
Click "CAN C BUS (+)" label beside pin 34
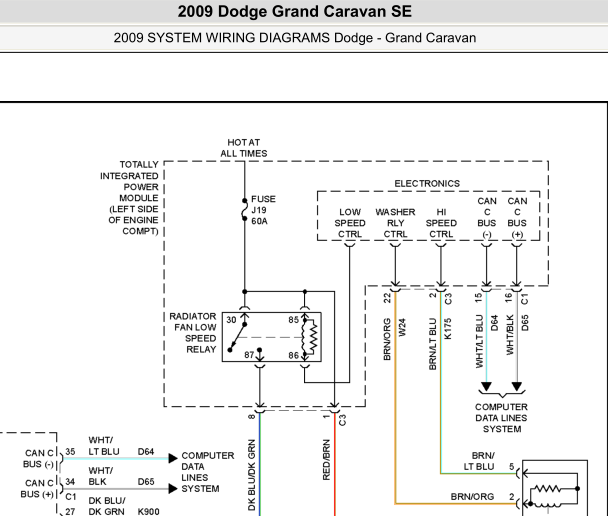(x=37, y=489)
